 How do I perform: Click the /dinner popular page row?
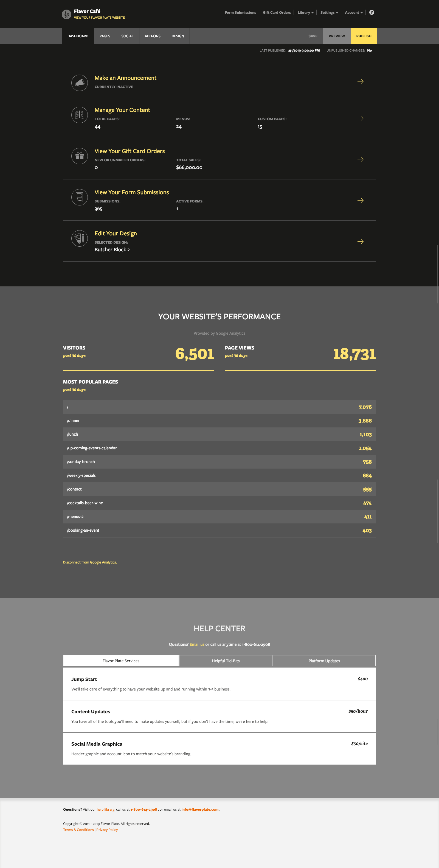click(219, 421)
